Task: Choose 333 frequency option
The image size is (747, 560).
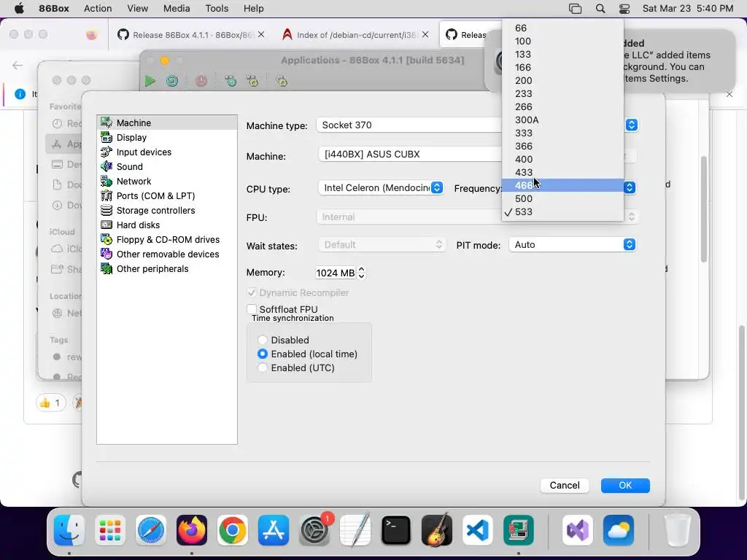Action: 562,133
